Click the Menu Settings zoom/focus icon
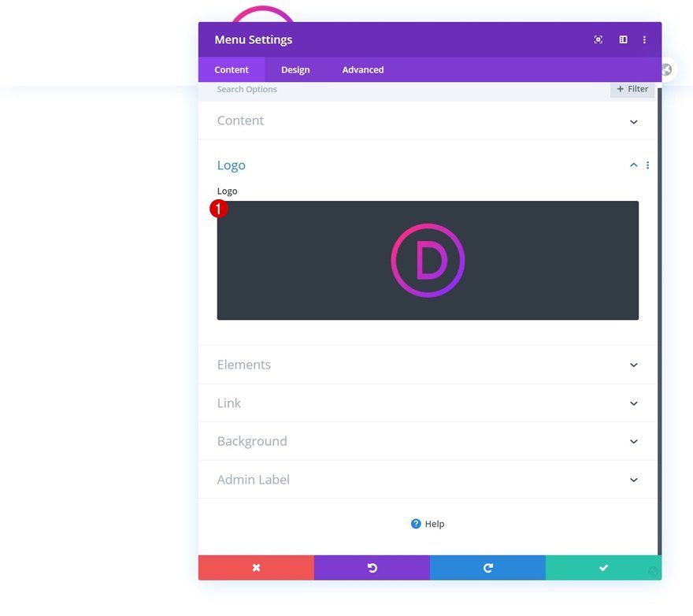 click(x=598, y=39)
